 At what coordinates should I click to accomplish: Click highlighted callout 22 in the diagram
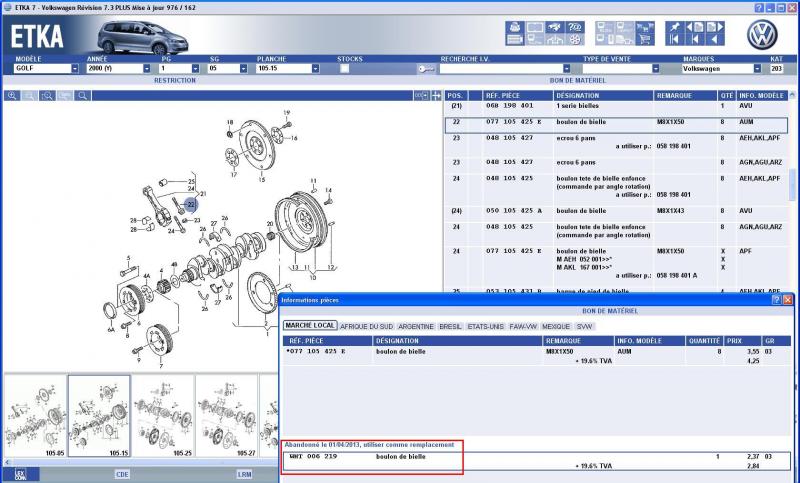tap(191, 205)
